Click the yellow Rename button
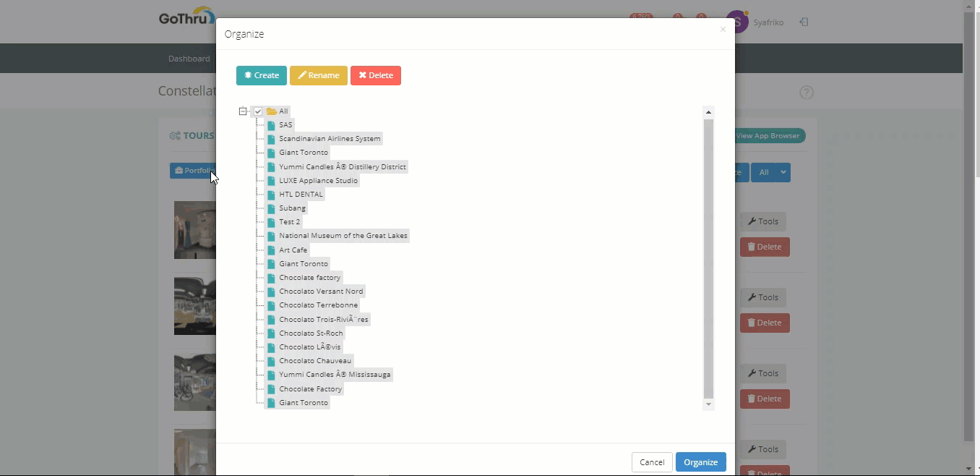 tap(318, 75)
